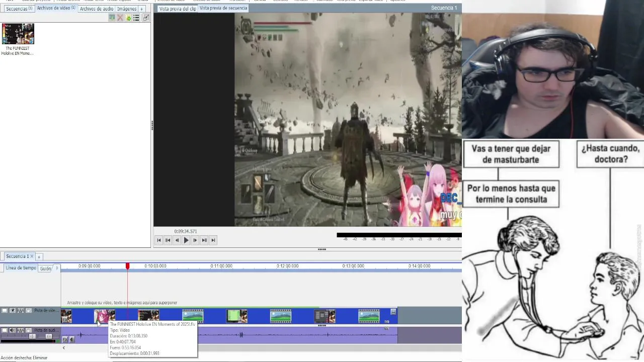This screenshot has width=644, height=362.
Task: Open FX on first video clip
Action: click(65, 320)
